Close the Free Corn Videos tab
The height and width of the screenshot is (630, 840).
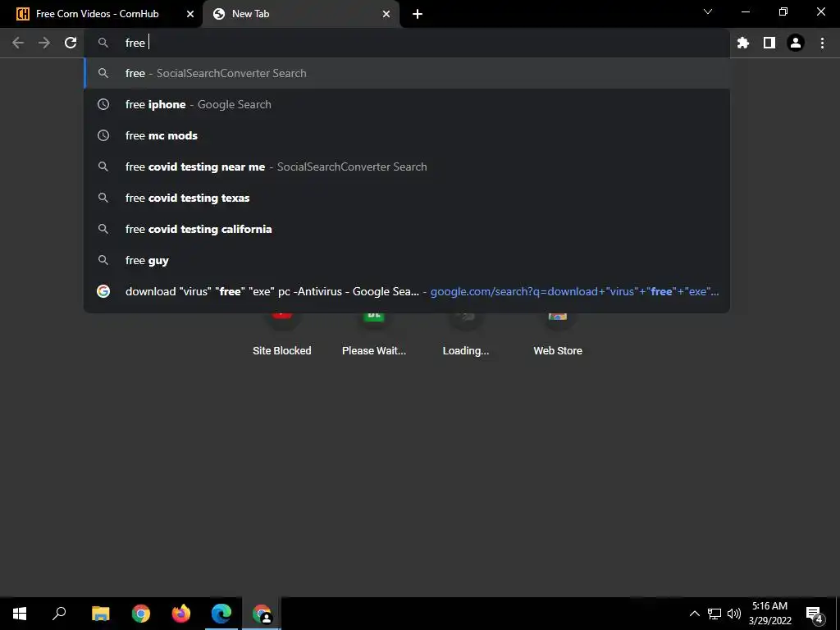(x=190, y=14)
